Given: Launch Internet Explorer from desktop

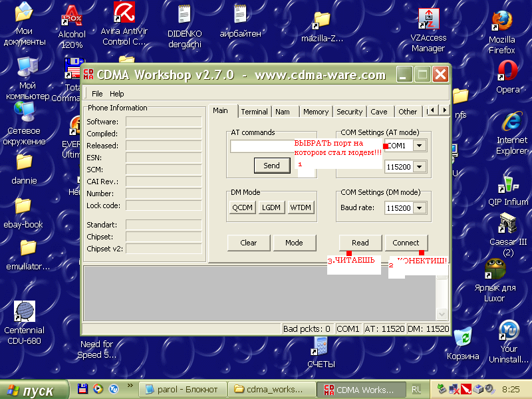Looking at the screenshot, I should pyautogui.click(x=511, y=133).
